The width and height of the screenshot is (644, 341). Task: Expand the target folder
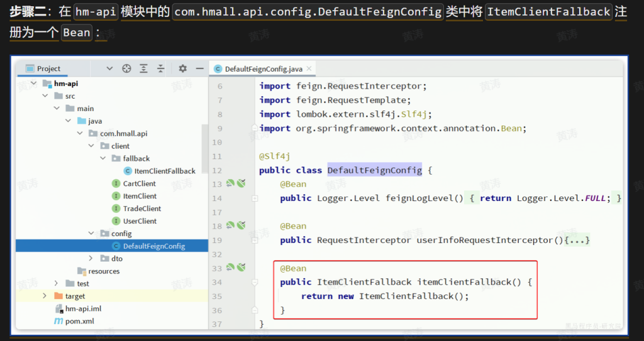(45, 296)
